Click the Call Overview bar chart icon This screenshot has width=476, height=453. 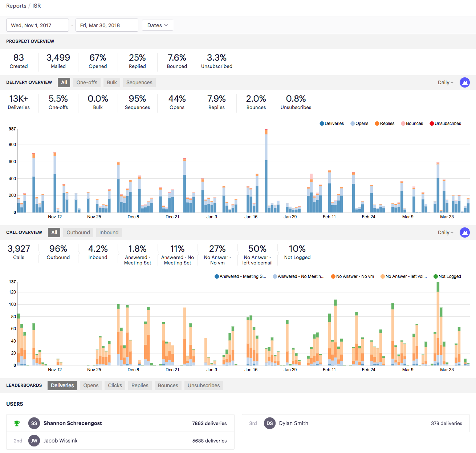tap(465, 232)
